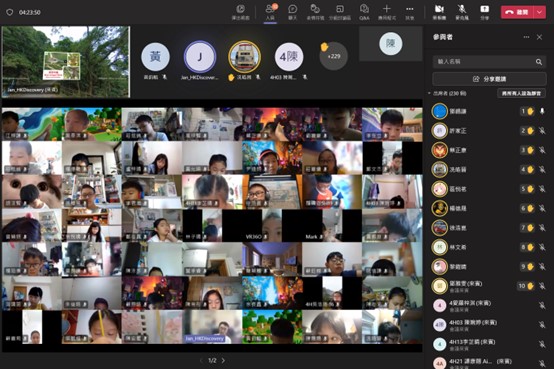Click shared screen thumbnail from Jan_HKDiscovery
Image resolution: width=554 pixels, height=369 pixels.
click(66, 62)
